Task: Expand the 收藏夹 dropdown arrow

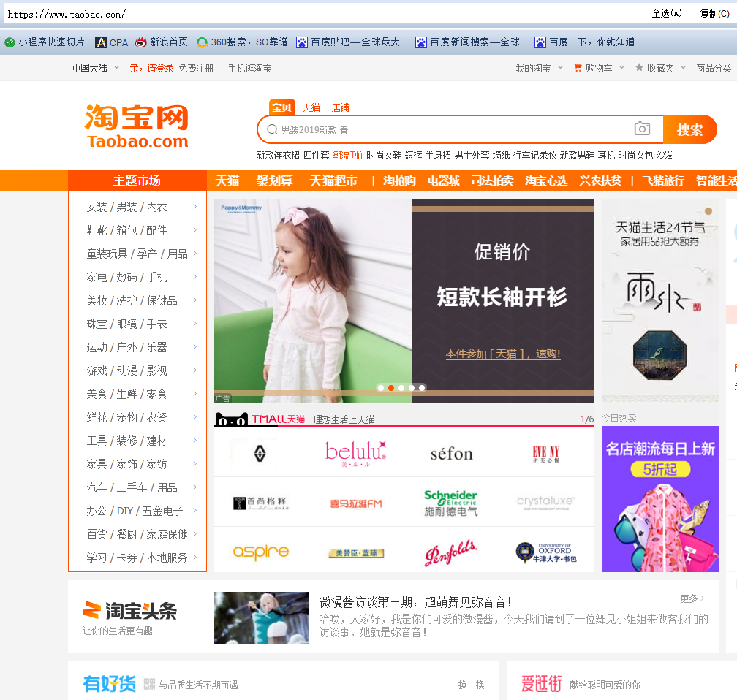Action: tap(683, 68)
